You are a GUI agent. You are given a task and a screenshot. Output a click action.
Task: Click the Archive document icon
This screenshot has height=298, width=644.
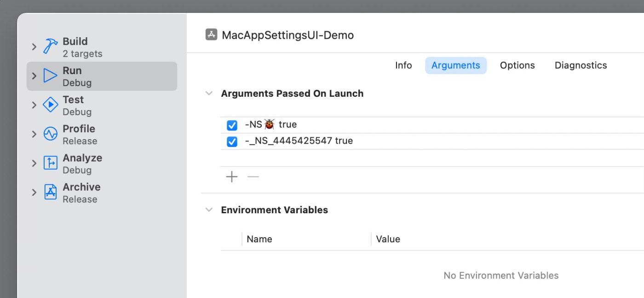[x=50, y=192]
